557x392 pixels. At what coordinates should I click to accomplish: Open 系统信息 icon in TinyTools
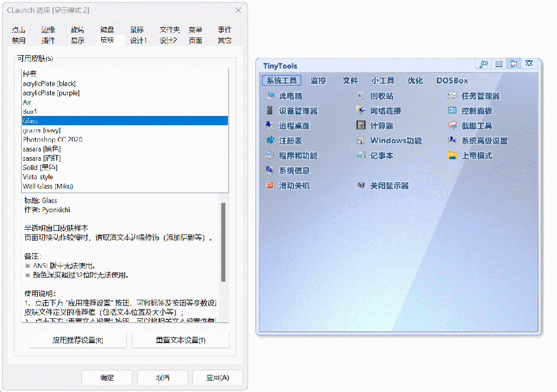pyautogui.click(x=270, y=171)
